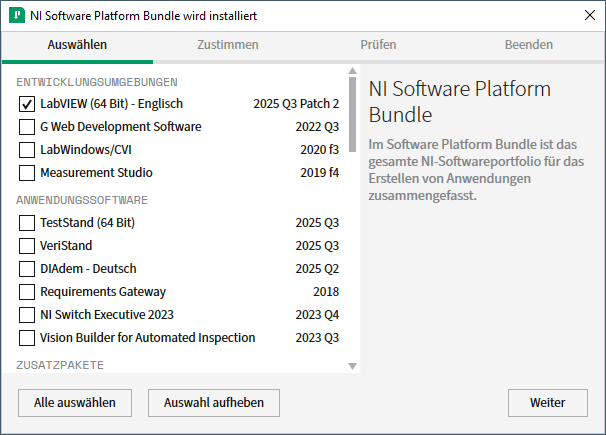
Task: Click the Auswahl aufheben button
Action: point(213,403)
